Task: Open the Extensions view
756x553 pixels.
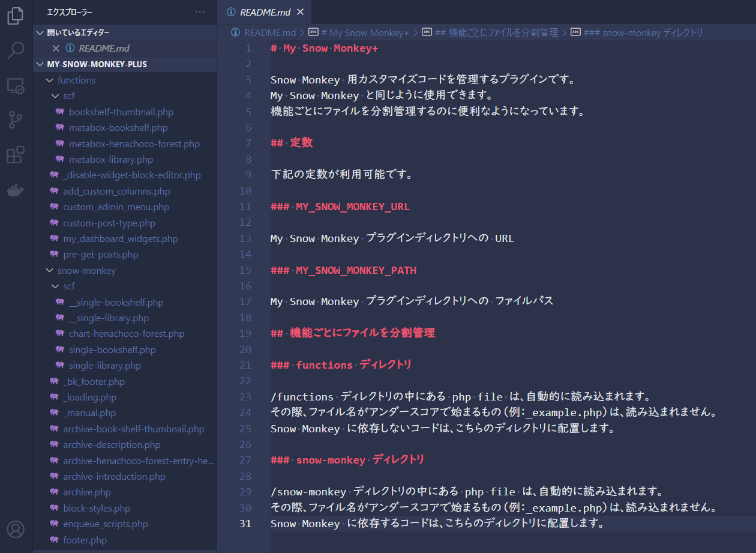Action: (x=16, y=155)
